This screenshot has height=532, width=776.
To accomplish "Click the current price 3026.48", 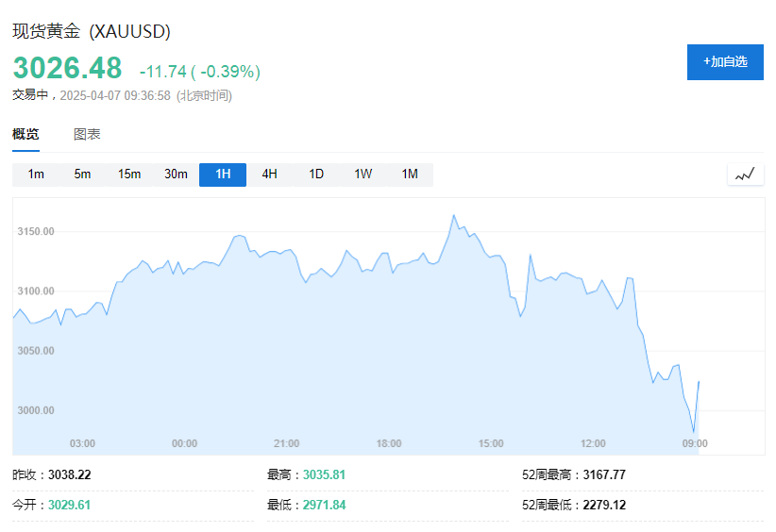I will [x=67, y=69].
